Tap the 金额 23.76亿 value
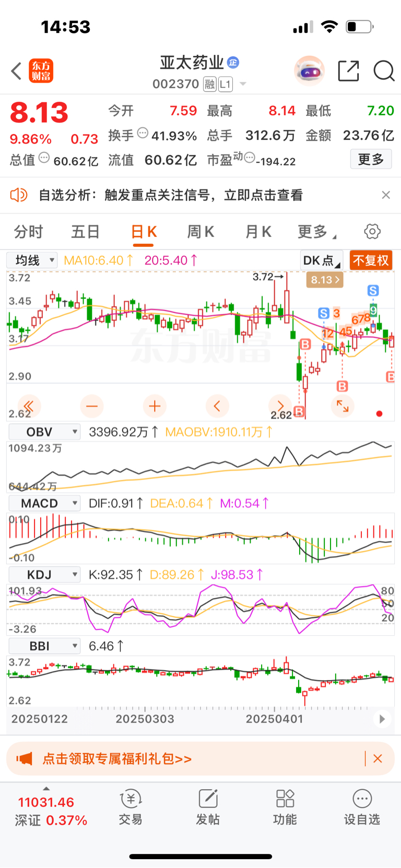The image size is (401, 868). tap(368, 136)
